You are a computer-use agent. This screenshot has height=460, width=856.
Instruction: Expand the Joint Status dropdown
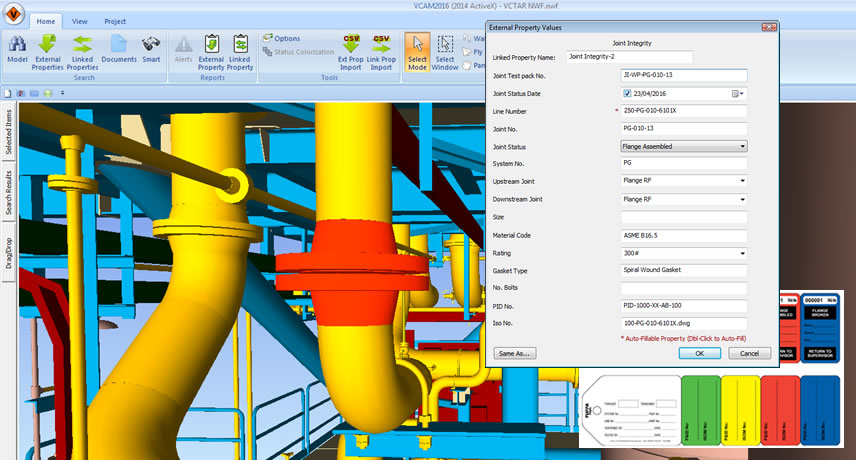742,146
